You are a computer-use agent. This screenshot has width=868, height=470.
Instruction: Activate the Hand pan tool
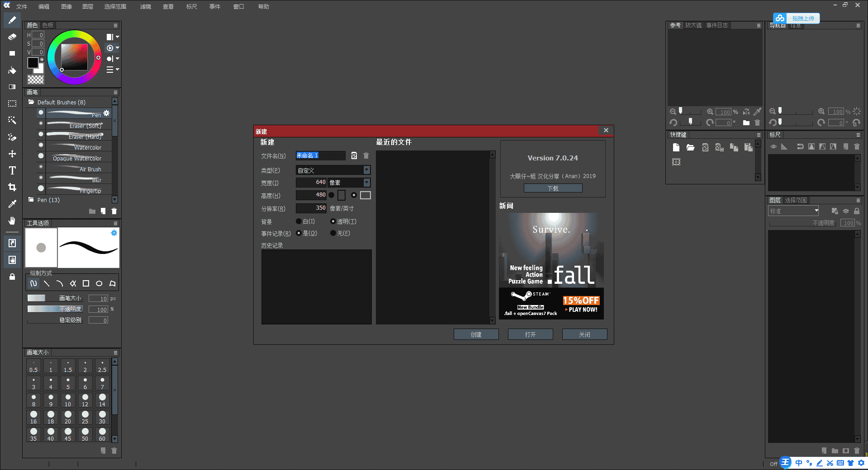point(12,221)
